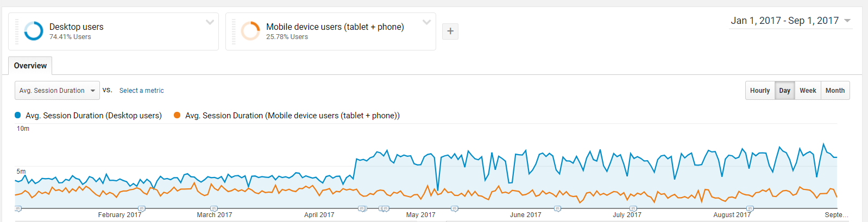Open the Avg. Session Duration metric dropdown
Screen dimensions: 868x222
click(x=57, y=91)
